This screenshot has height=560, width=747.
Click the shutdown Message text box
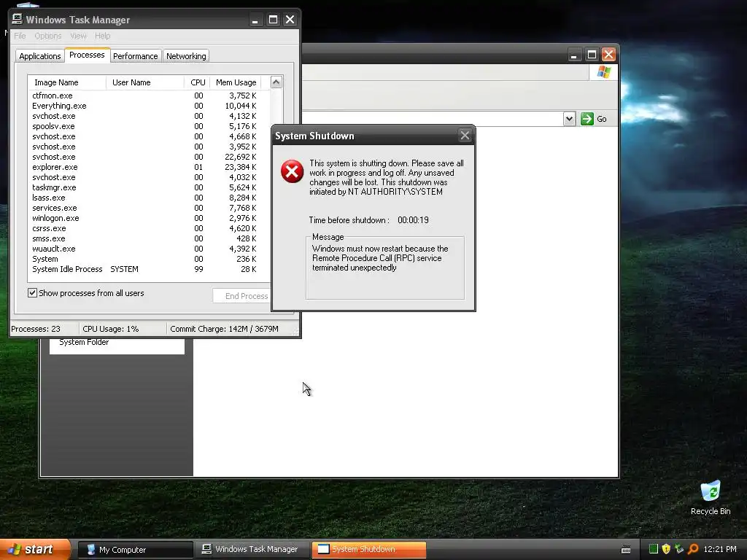[x=385, y=268]
